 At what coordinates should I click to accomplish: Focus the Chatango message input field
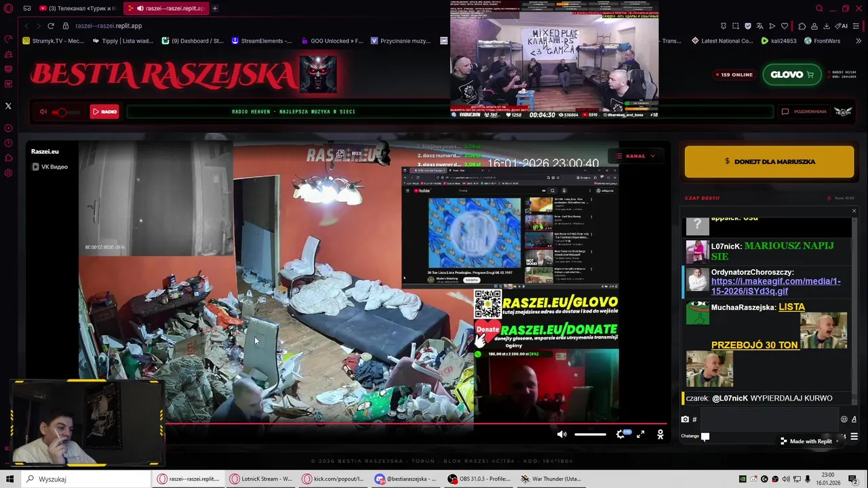[769, 420]
